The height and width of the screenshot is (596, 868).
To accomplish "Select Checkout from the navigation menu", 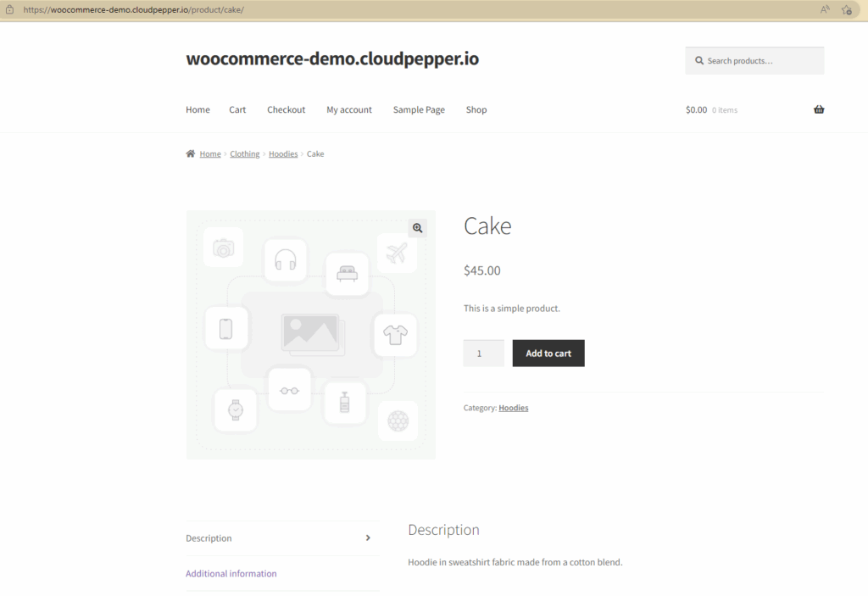I will (286, 109).
